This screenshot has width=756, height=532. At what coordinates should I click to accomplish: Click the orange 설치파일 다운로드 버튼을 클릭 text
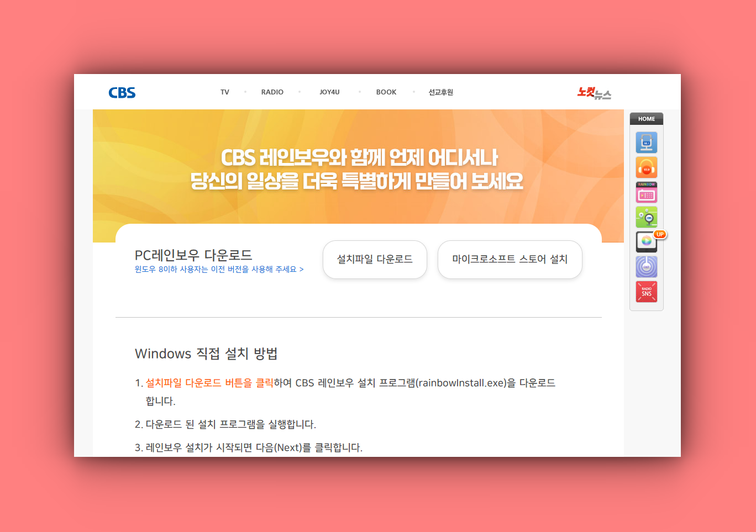209,383
